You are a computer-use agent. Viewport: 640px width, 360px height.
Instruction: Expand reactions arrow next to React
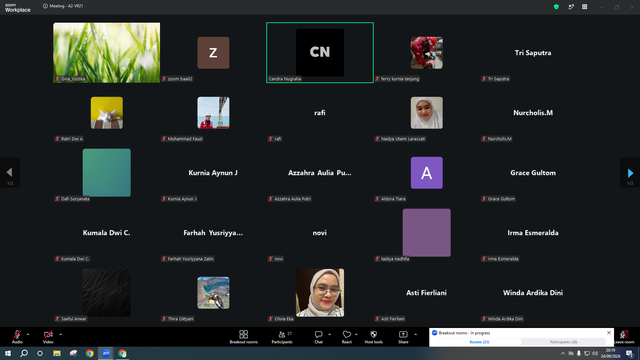[x=356, y=334]
